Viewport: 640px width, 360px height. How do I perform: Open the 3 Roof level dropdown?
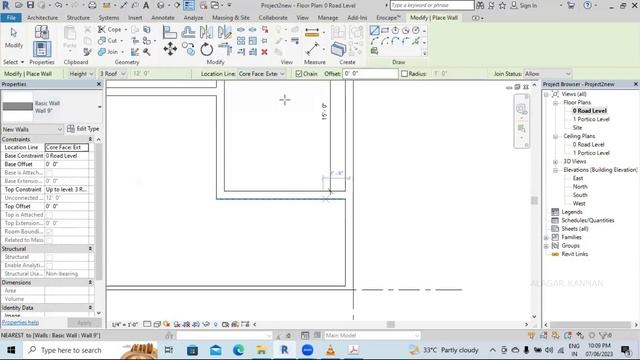tap(113, 74)
